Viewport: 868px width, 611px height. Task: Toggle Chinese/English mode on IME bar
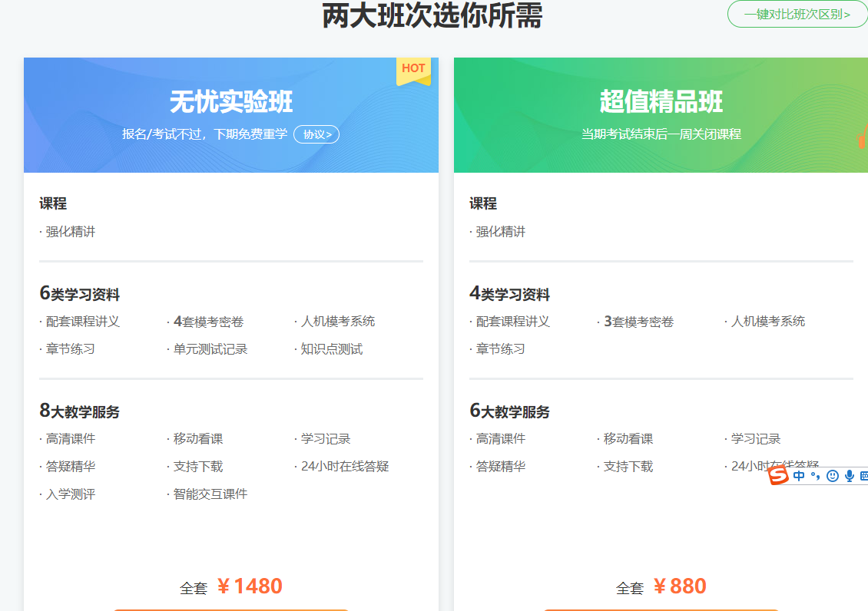(800, 476)
